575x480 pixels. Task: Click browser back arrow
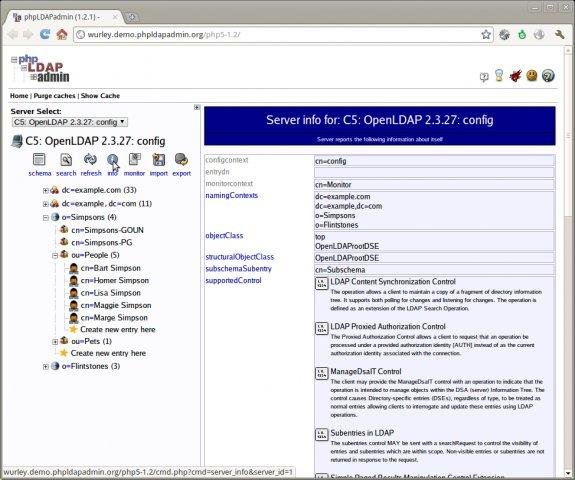click(x=13, y=34)
